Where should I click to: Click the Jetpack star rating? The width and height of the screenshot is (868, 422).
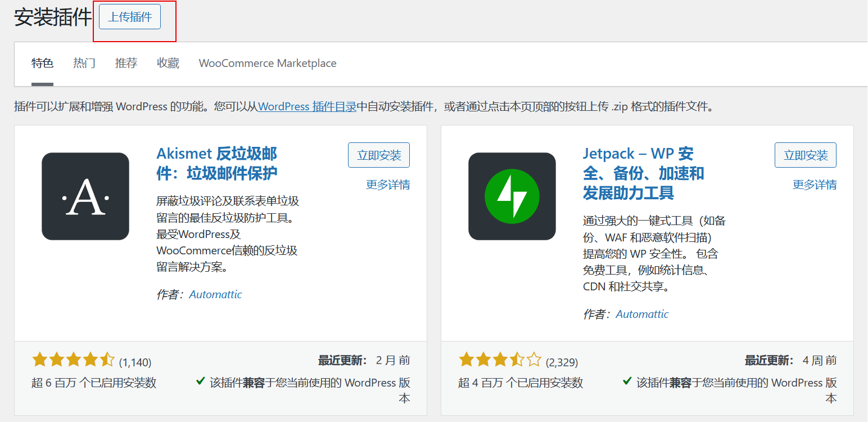tap(500, 360)
